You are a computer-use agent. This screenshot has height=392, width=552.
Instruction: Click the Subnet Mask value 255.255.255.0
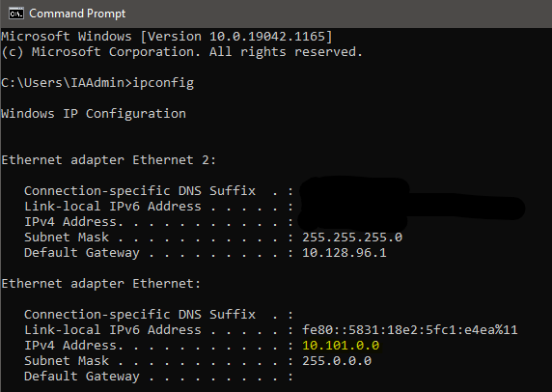[352, 237]
